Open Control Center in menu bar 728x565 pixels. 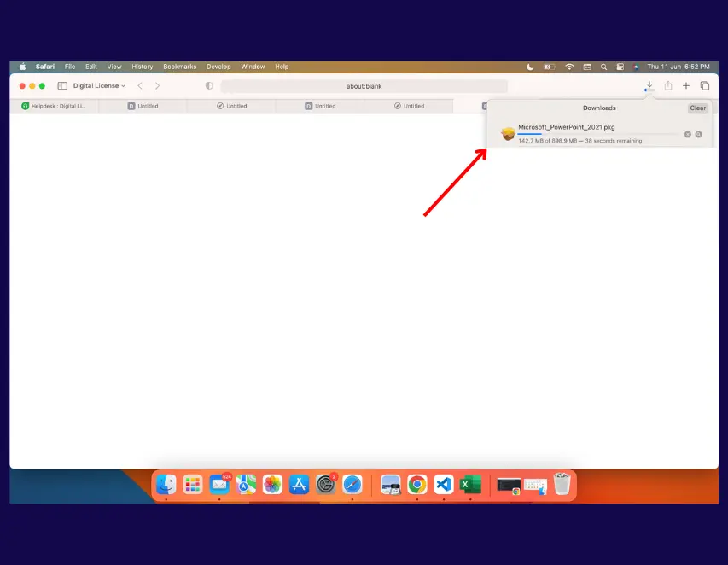(x=620, y=67)
